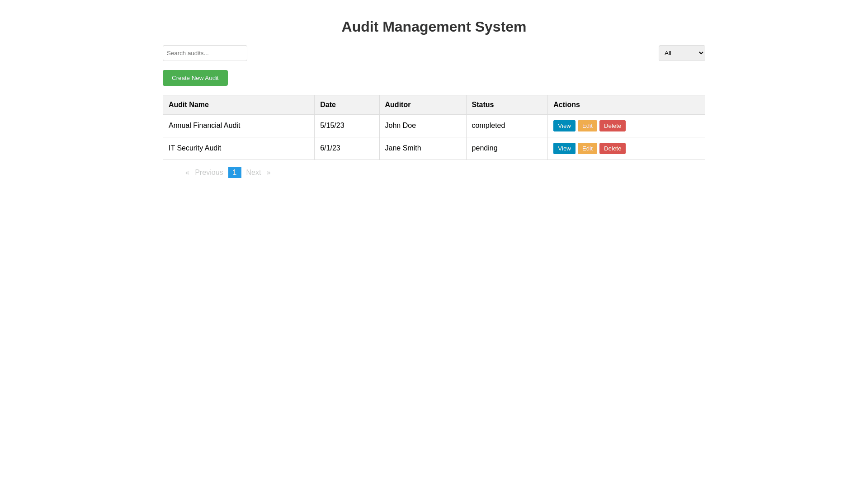Select page 1 in pagination

pyautogui.click(x=235, y=173)
